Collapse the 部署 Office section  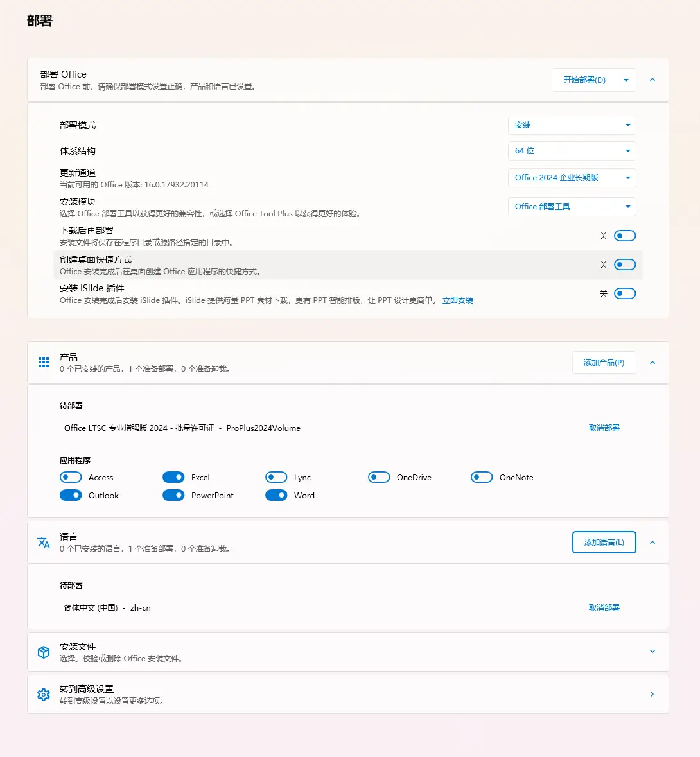pos(652,80)
